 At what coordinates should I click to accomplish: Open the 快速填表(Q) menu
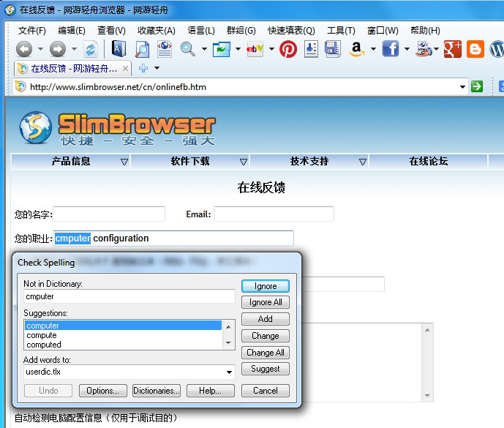[x=291, y=31]
